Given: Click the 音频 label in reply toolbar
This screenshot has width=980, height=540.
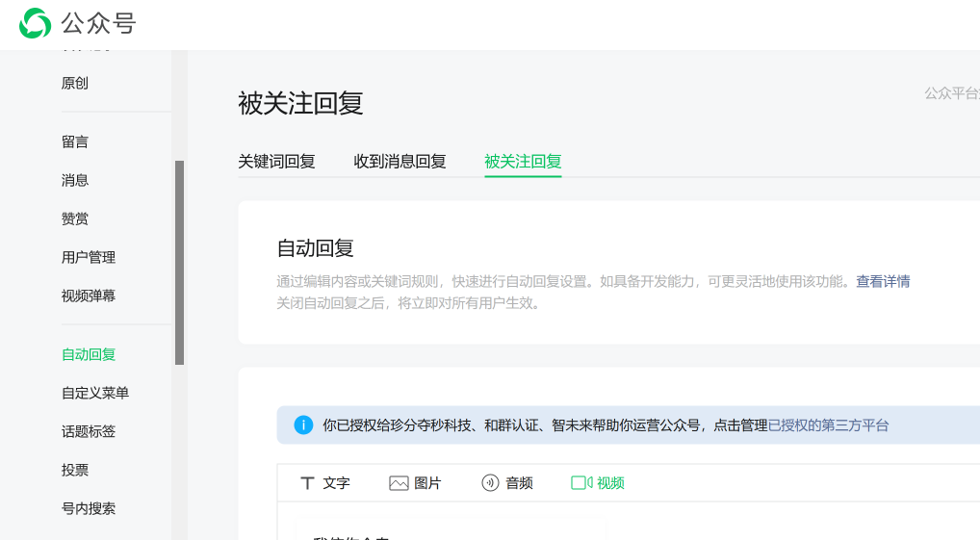Looking at the screenshot, I should (519, 483).
